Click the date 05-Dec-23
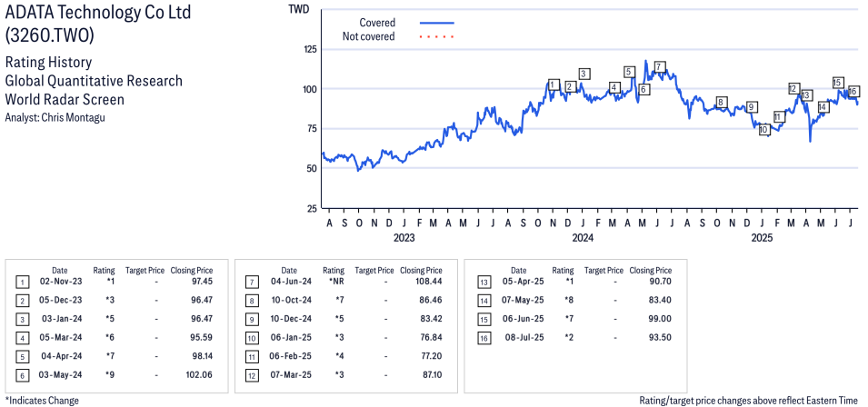Screen dimensions: 868x407 tap(60, 301)
